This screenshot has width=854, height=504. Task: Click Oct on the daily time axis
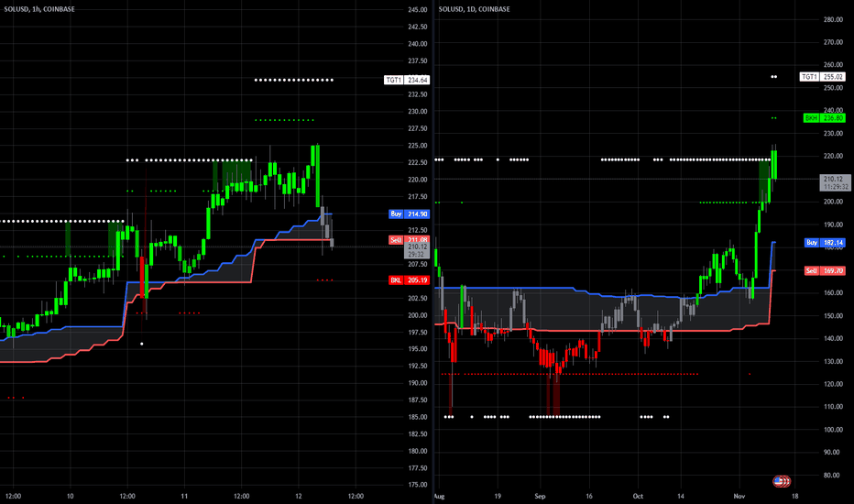(x=638, y=497)
